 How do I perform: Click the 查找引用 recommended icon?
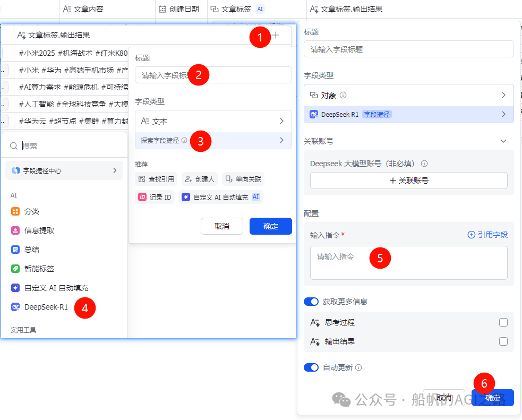pos(142,179)
